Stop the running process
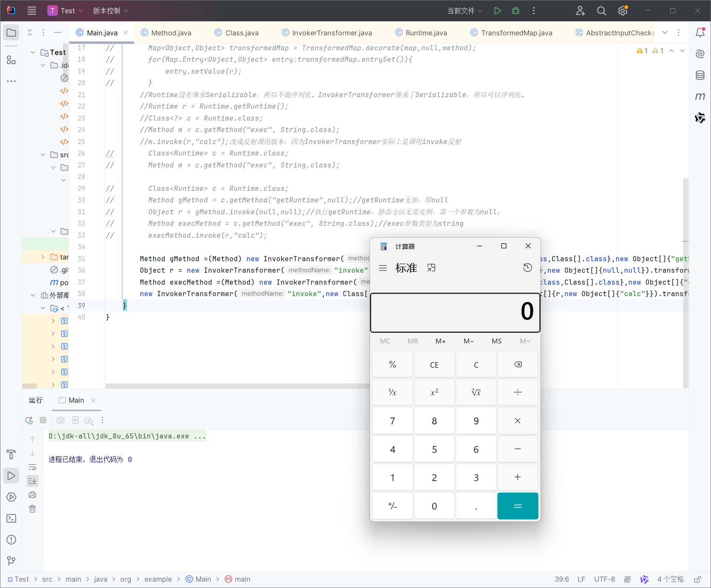Image resolution: width=711 pixels, height=588 pixels. (43, 421)
